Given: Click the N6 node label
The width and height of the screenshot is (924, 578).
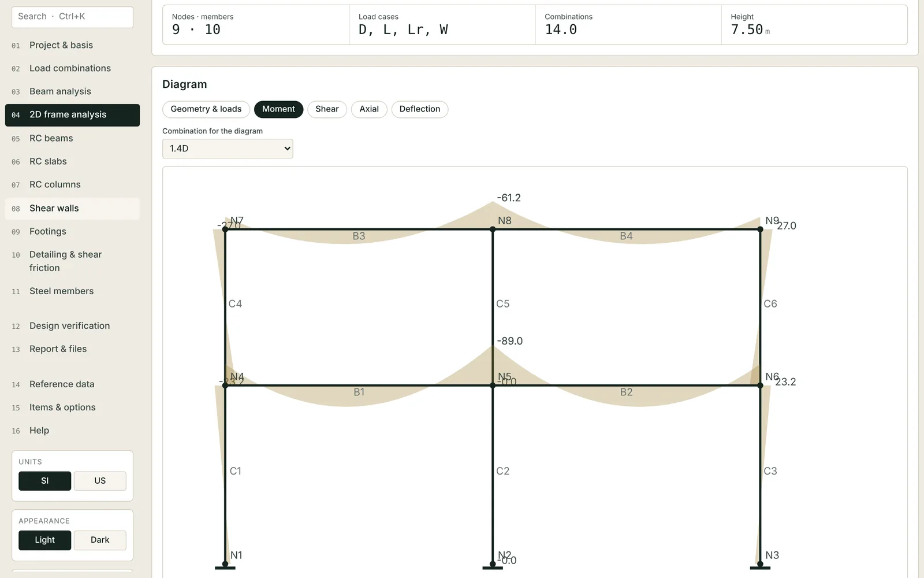Looking at the screenshot, I should click(x=772, y=377).
